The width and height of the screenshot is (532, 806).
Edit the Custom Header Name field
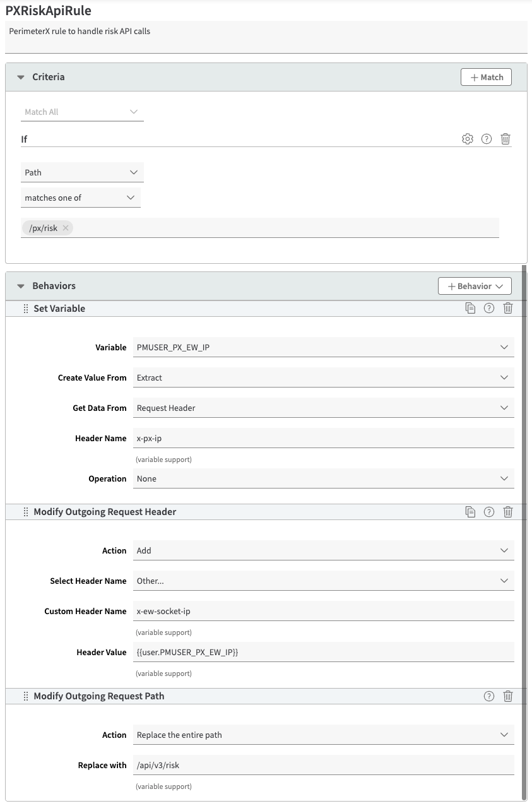coord(324,611)
